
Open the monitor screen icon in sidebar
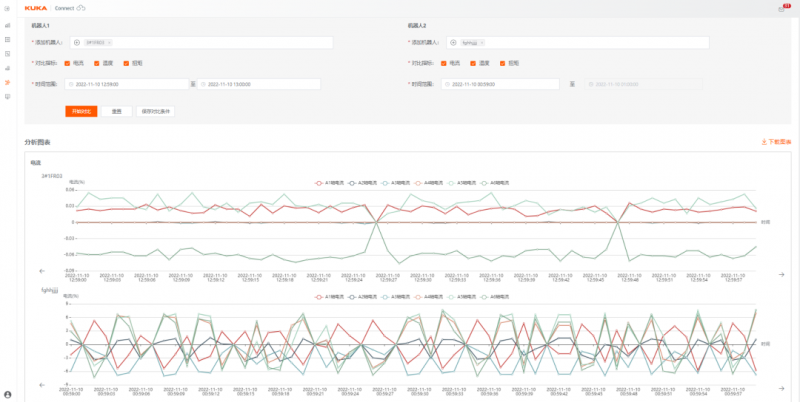tap(7, 96)
